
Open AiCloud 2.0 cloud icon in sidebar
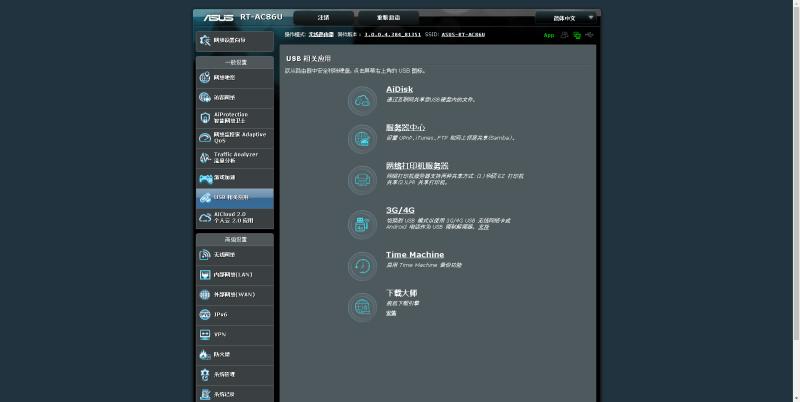coord(205,218)
